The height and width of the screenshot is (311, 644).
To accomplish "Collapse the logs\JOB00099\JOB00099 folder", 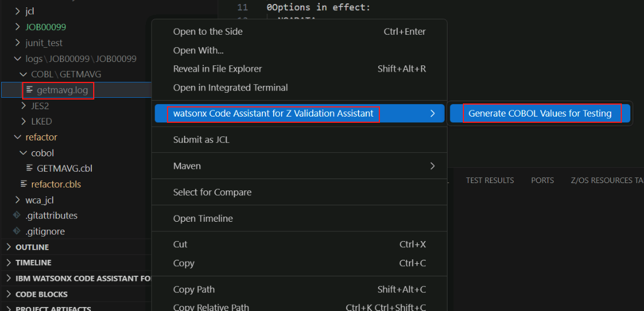I will coord(17,59).
